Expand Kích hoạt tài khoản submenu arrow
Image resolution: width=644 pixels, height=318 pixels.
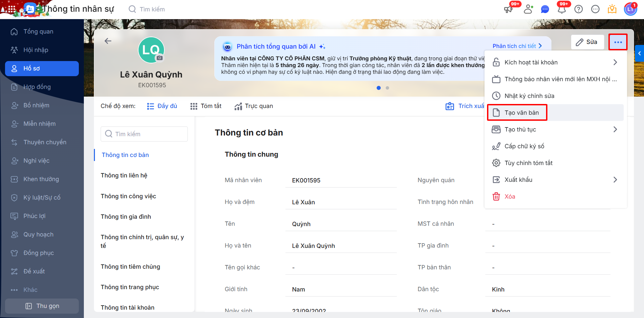click(x=615, y=62)
